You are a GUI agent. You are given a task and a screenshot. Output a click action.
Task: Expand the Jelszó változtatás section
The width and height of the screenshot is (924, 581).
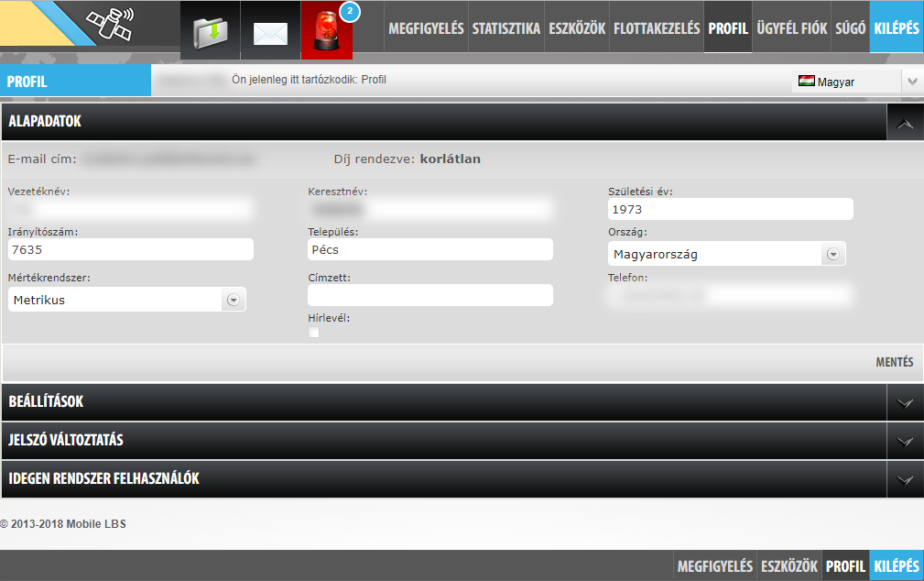pos(905,441)
